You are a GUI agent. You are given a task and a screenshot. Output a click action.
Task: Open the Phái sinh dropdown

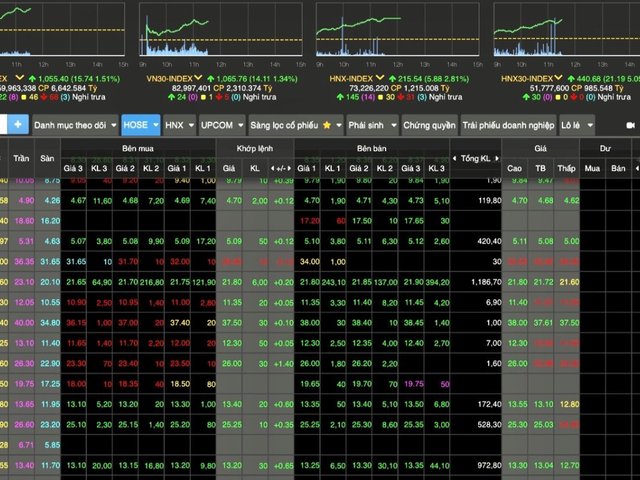(x=372, y=125)
